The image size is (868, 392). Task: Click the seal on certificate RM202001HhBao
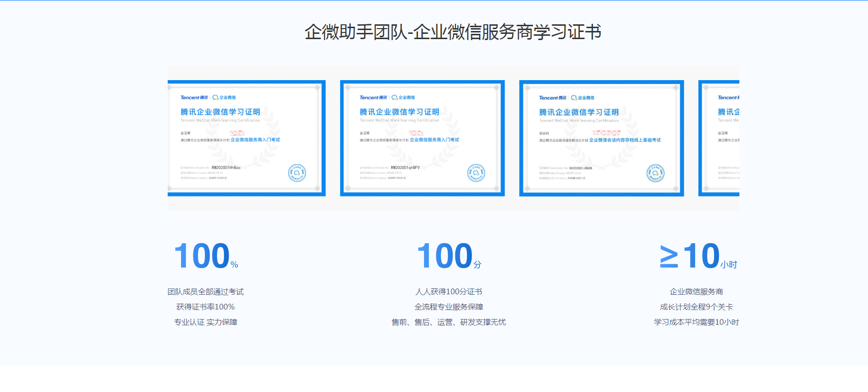(x=297, y=173)
